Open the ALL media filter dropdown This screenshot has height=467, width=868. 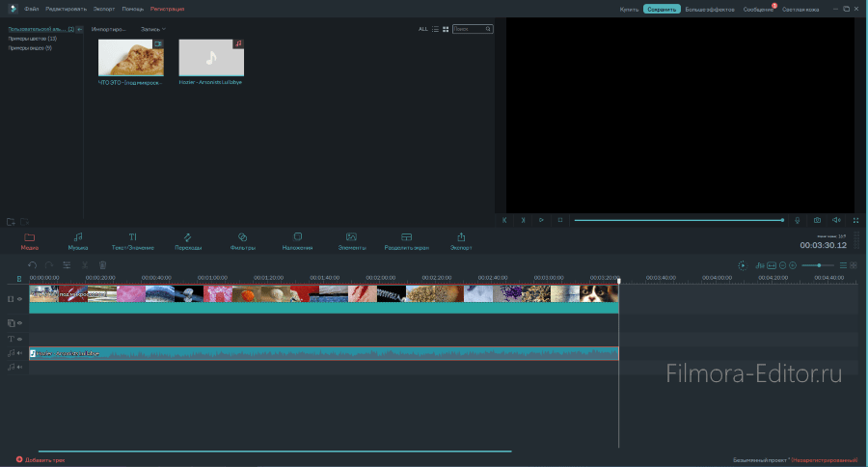(422, 29)
